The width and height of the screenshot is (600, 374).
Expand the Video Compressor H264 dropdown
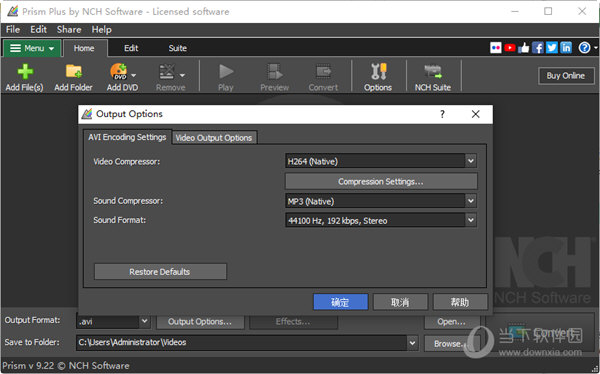tap(471, 161)
